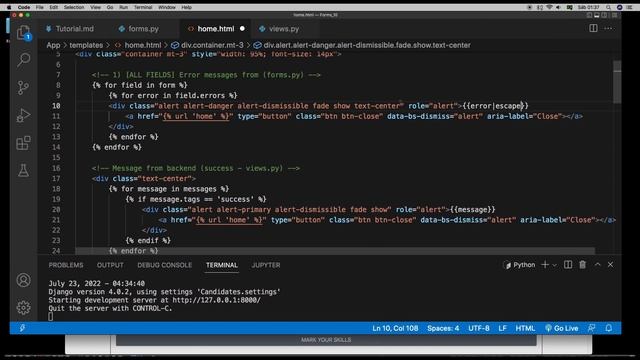The width and height of the screenshot is (640, 360).
Task: Click {% if message.tags == 'success' %} line
Action: tap(196, 199)
